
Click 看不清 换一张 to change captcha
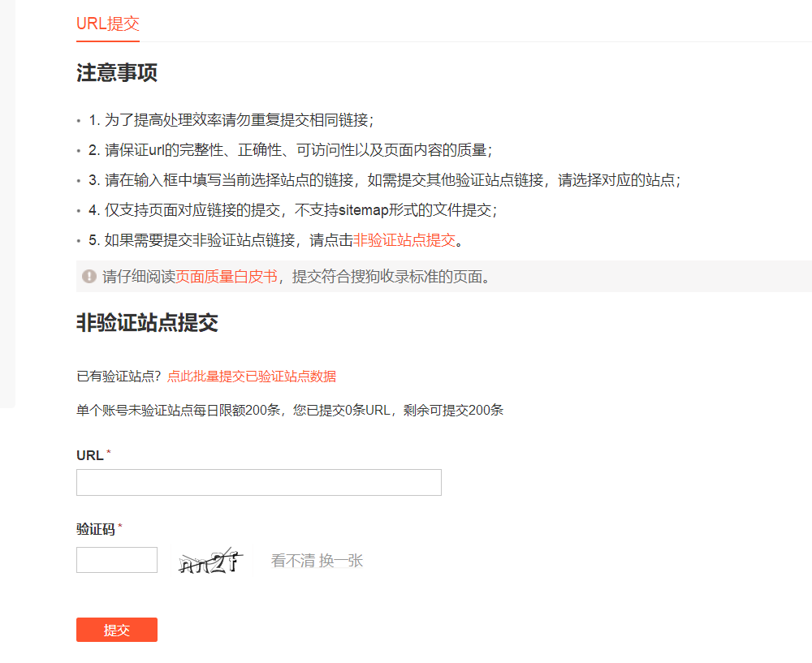[x=317, y=561]
